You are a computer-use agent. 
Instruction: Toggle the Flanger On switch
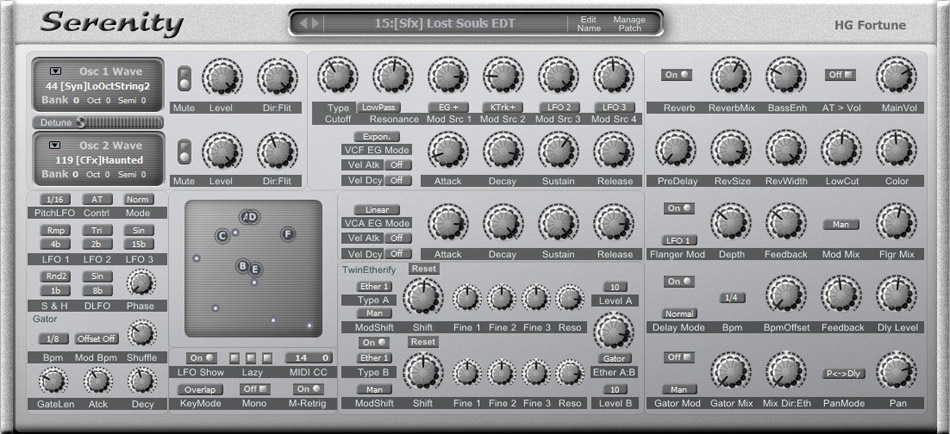[x=679, y=209]
